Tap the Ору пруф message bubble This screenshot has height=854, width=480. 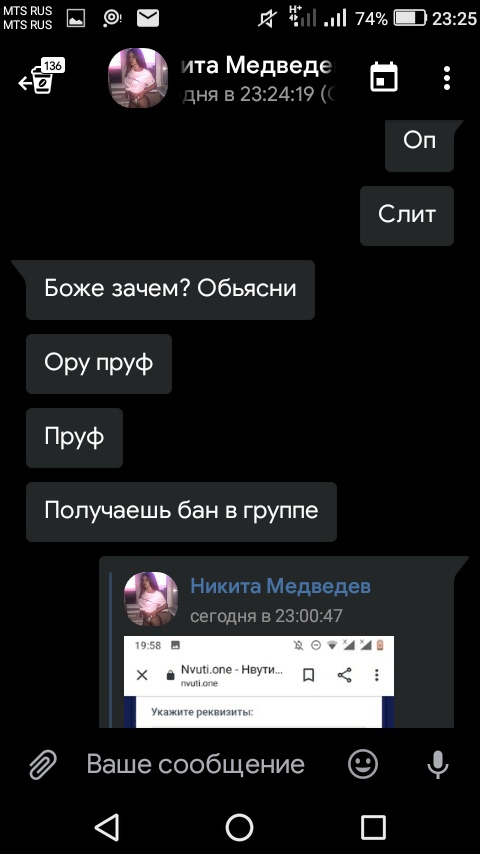click(99, 363)
